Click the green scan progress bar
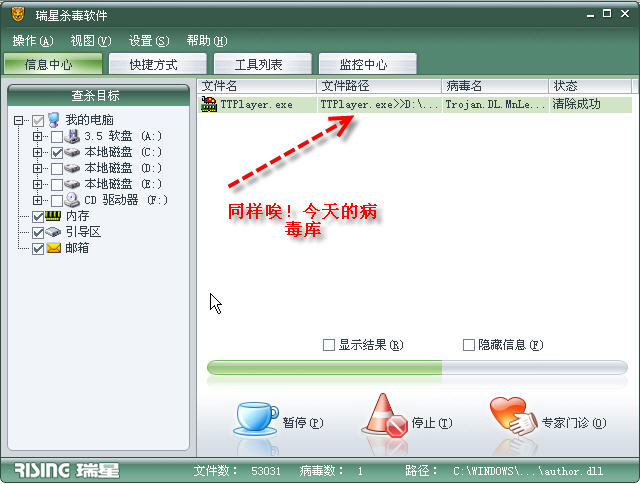This screenshot has width=640, height=484. 417,368
